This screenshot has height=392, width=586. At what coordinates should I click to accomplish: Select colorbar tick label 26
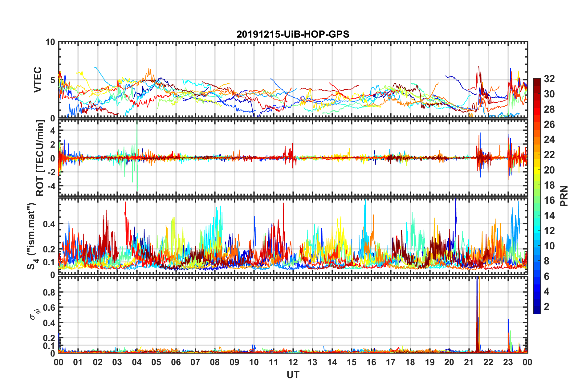tap(549, 125)
